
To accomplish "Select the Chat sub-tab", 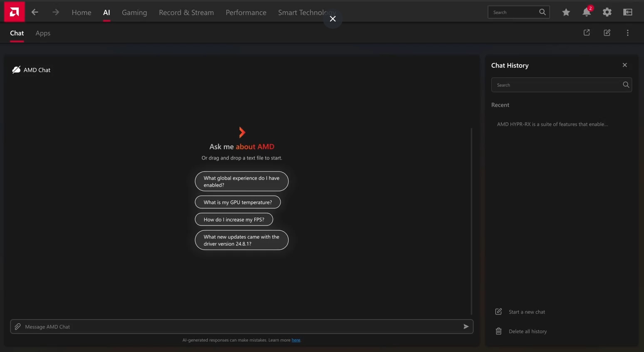I will pyautogui.click(x=17, y=33).
